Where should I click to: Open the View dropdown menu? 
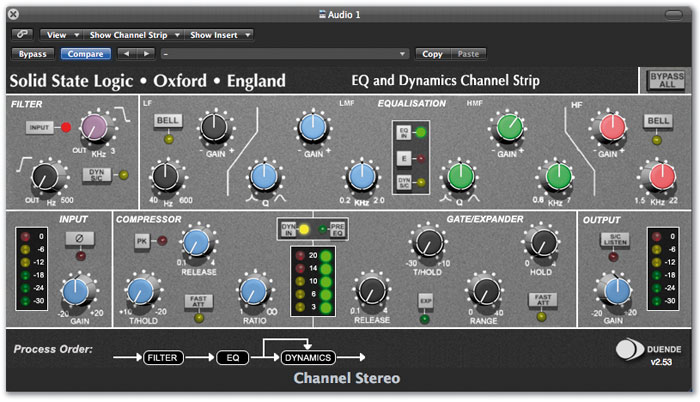(62, 35)
